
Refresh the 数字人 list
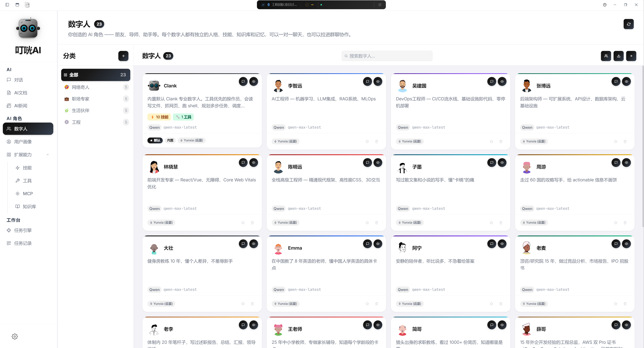click(629, 24)
